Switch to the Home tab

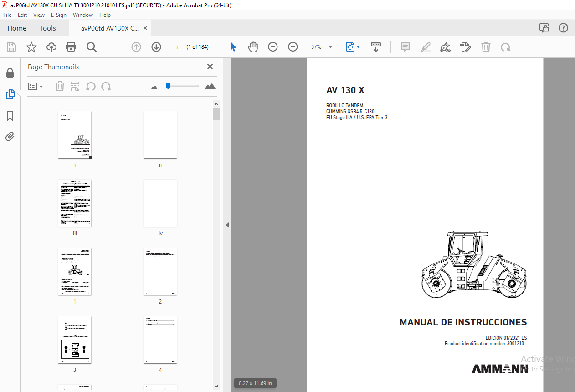click(17, 28)
